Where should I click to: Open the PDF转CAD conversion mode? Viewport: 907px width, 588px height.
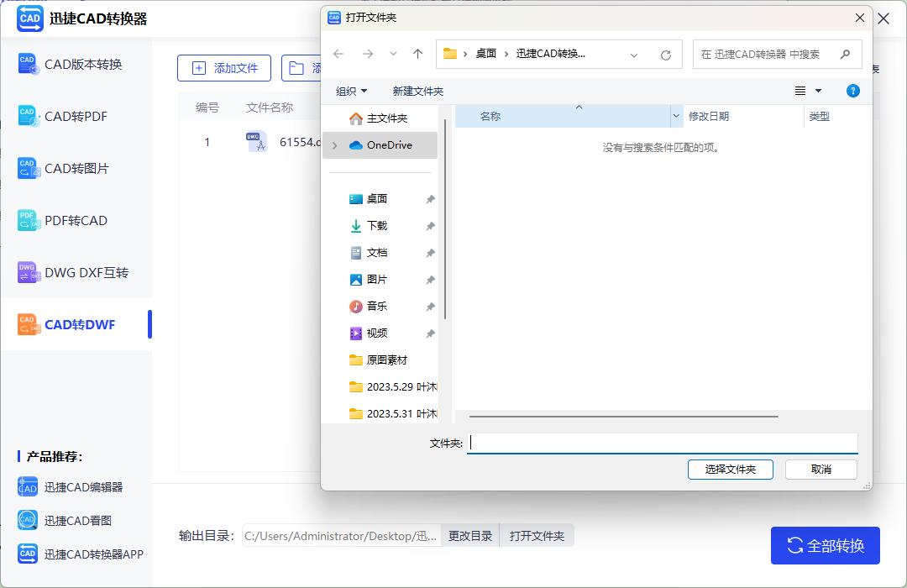[28, 220]
